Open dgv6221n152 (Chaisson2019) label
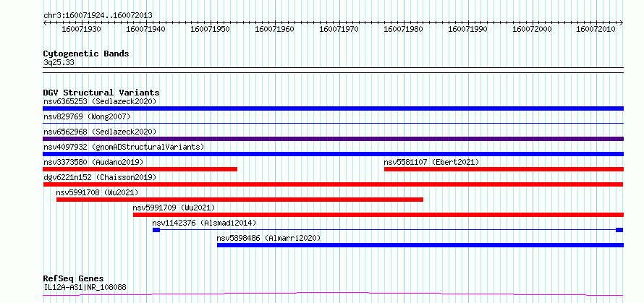 [100, 177]
